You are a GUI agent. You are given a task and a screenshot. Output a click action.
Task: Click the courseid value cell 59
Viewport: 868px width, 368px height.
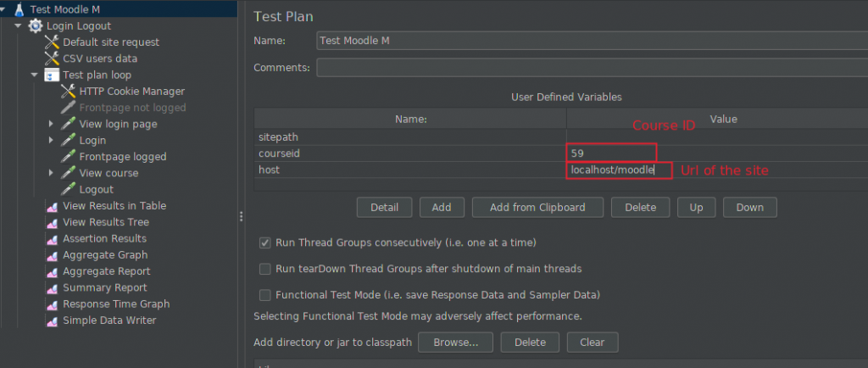717,153
